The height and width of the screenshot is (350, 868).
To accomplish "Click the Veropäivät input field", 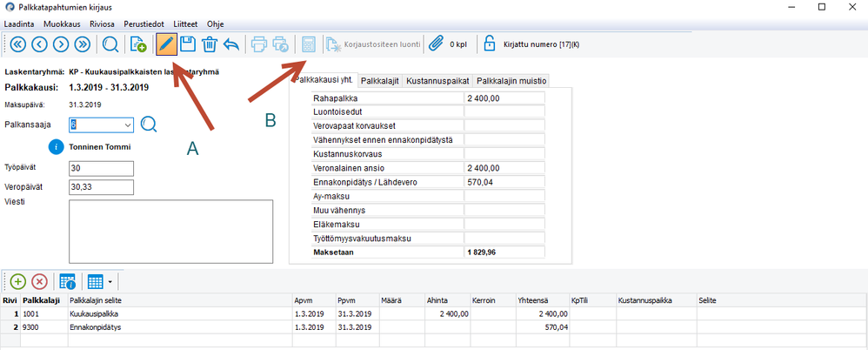I will (x=102, y=188).
